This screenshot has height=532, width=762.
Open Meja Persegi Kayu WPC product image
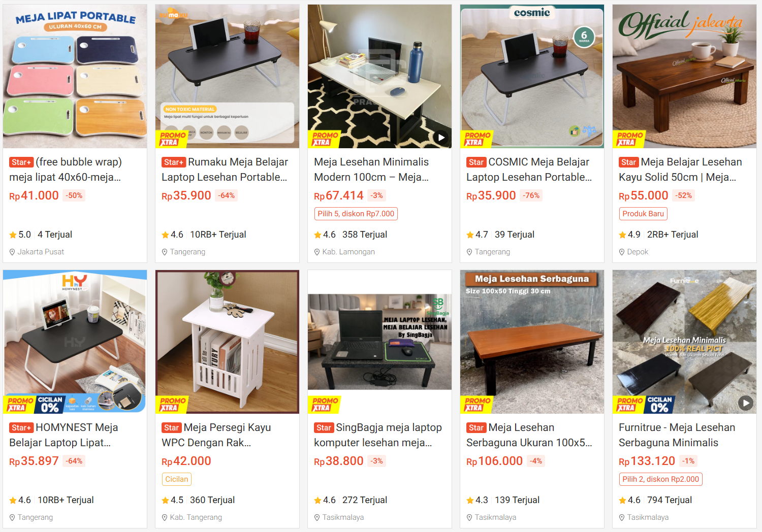[228, 342]
